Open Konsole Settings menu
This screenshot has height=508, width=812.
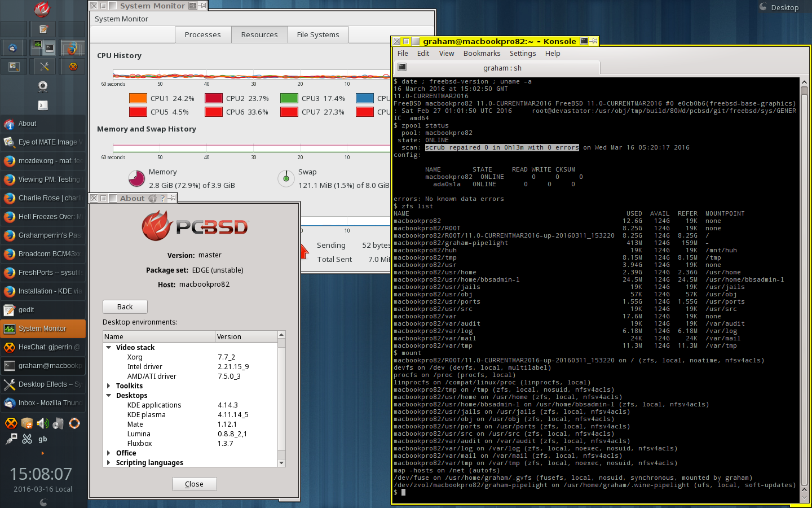523,54
